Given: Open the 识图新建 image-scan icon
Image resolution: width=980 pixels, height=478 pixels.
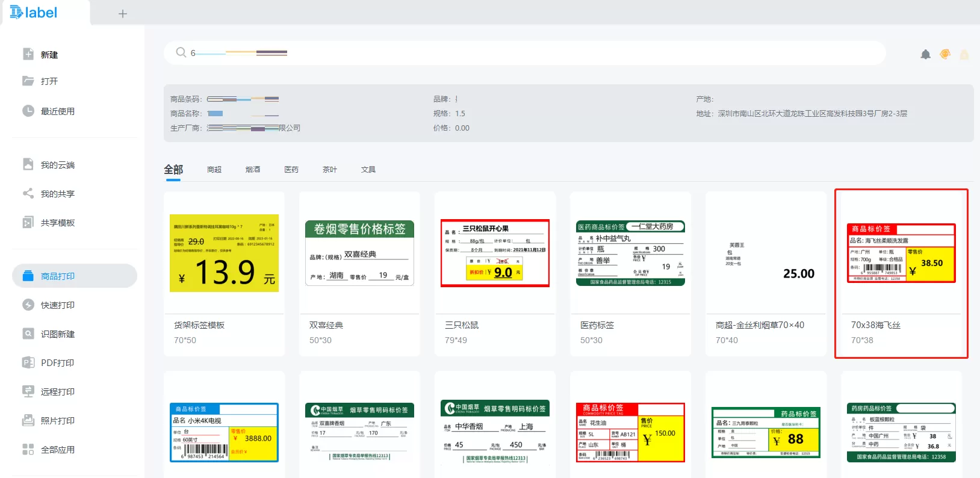Looking at the screenshot, I should (28, 334).
